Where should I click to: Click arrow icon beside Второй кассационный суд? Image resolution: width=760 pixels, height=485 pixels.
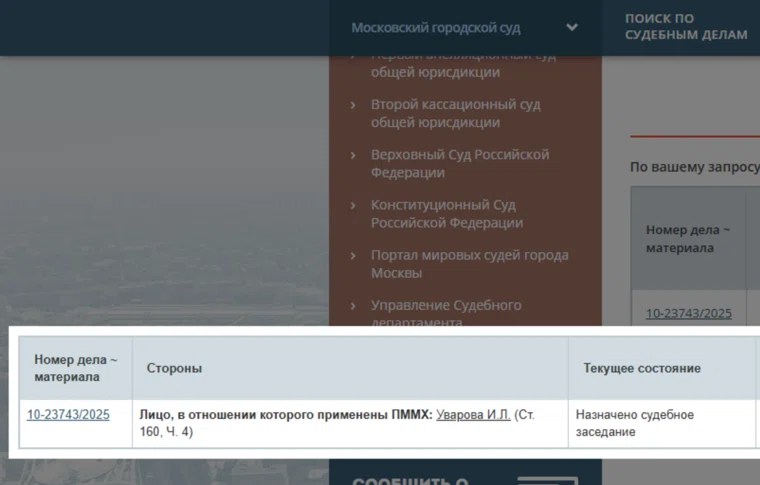(353, 105)
